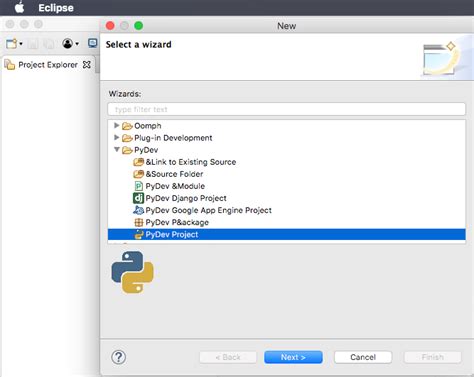This screenshot has height=377, width=474.
Task: Expand the Plug-in Development category
Action: [116, 137]
